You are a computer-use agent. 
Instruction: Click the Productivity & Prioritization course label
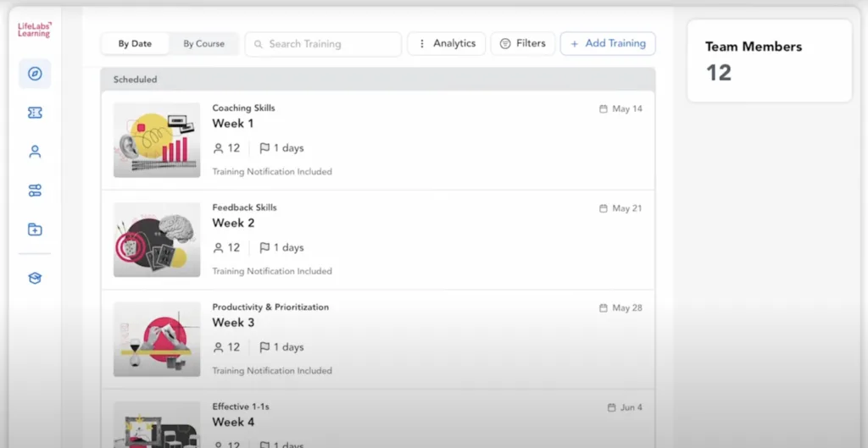(x=270, y=307)
